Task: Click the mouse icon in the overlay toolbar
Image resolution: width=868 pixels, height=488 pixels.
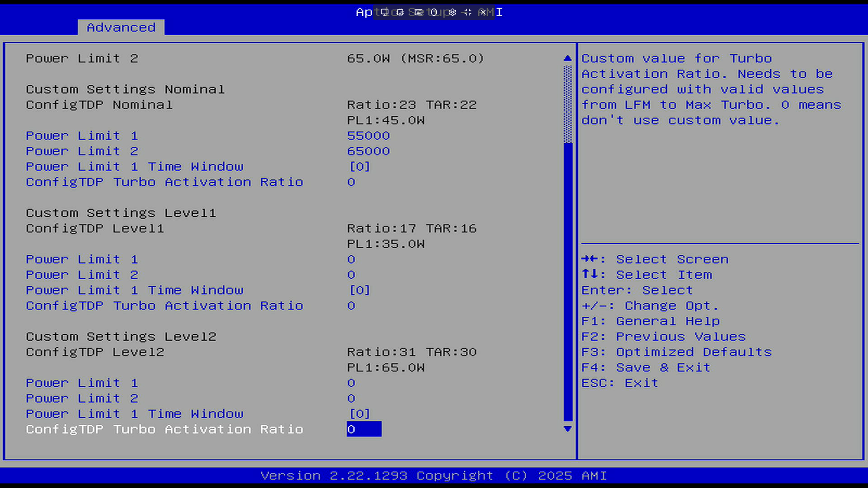Action: 434,12
